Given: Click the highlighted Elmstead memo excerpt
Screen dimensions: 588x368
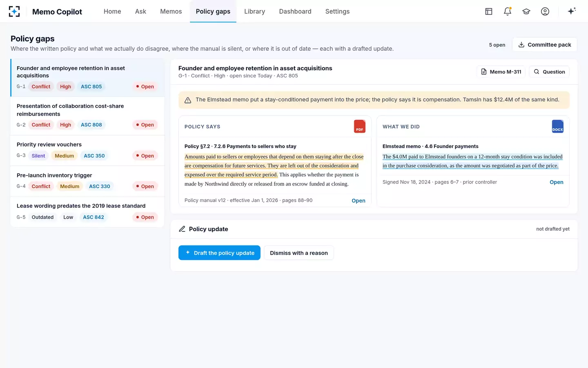Looking at the screenshot, I should [472, 161].
